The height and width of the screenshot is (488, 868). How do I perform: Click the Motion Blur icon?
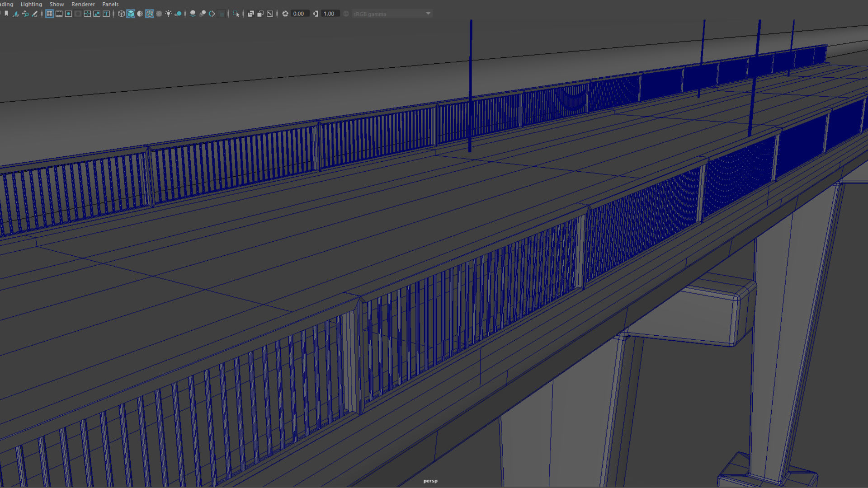click(203, 14)
